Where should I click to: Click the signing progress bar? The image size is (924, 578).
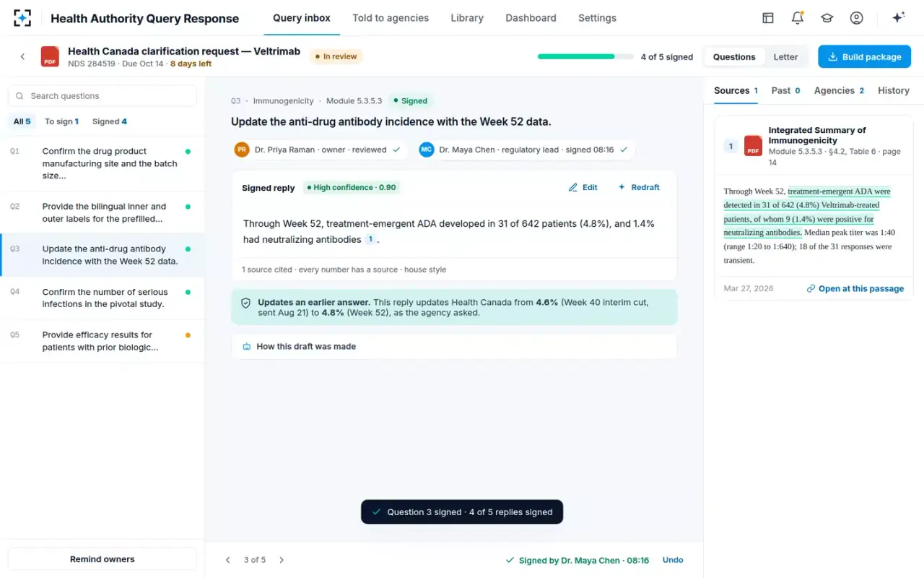click(x=584, y=56)
